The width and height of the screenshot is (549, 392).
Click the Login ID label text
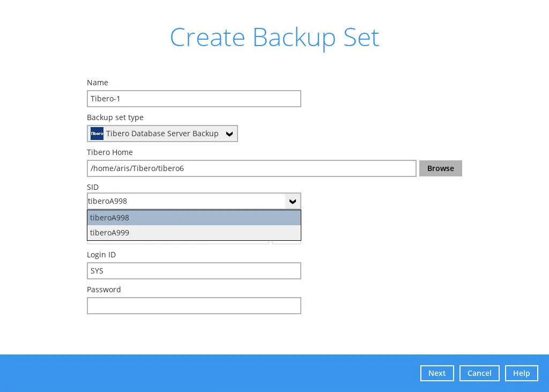(x=101, y=255)
